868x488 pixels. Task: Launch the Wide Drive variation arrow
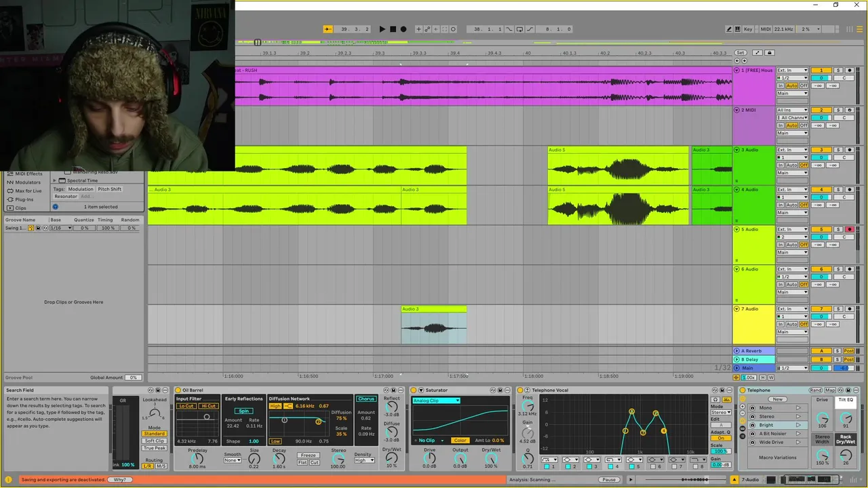[x=798, y=443]
